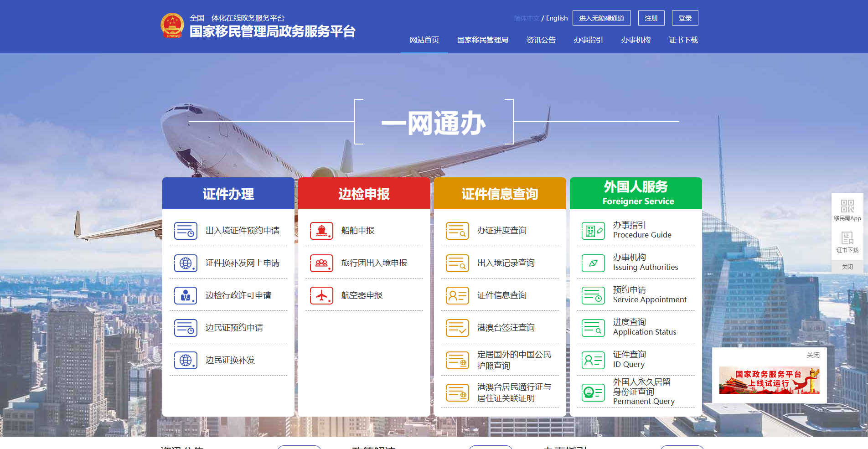
Task: Click the Permanent Query 外国人永久居留 icon
Action: click(593, 392)
